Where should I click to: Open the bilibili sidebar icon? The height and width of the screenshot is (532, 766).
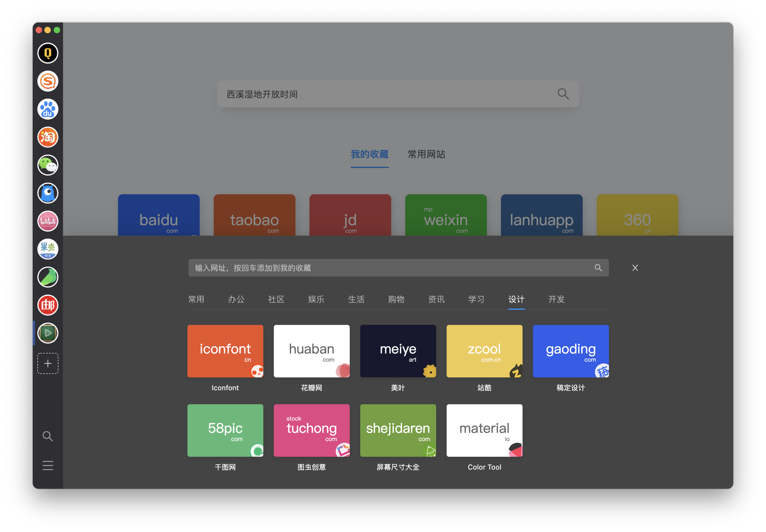coord(48,221)
